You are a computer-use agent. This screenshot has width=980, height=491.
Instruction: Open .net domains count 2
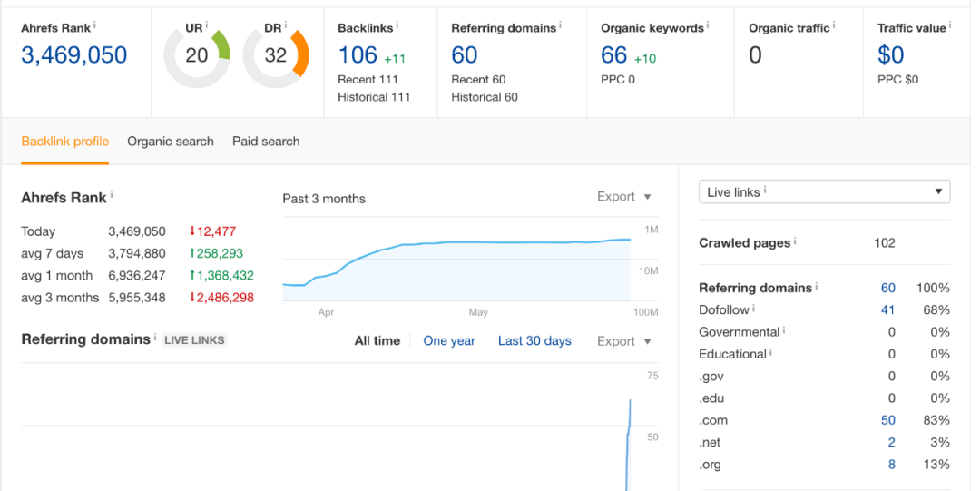tap(891, 443)
